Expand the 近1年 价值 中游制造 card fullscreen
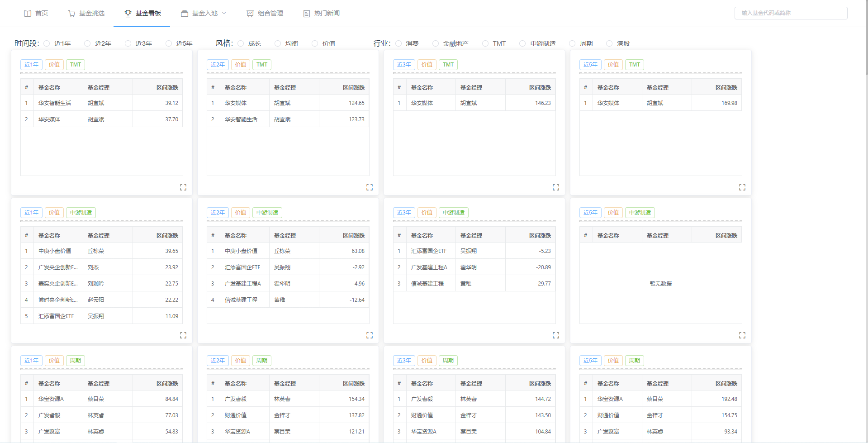The width and height of the screenshot is (868, 443). point(183,335)
